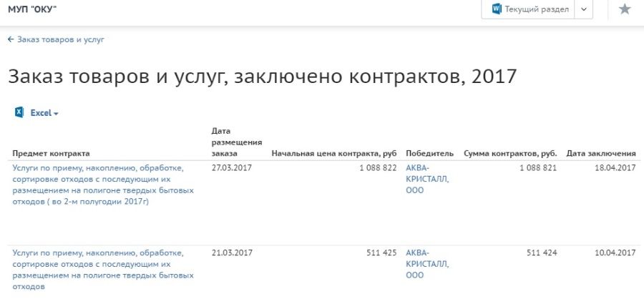Go back to Заказ товаров и услуг

pyautogui.click(x=60, y=39)
